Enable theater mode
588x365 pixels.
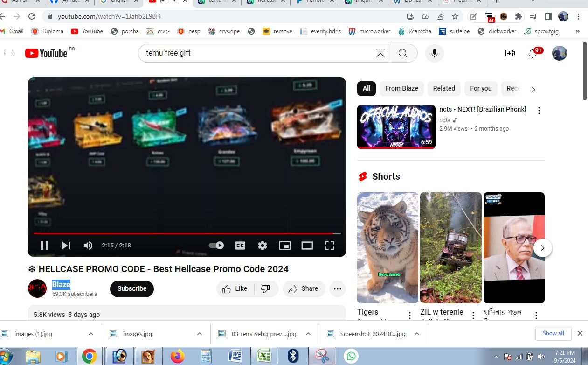click(x=307, y=246)
